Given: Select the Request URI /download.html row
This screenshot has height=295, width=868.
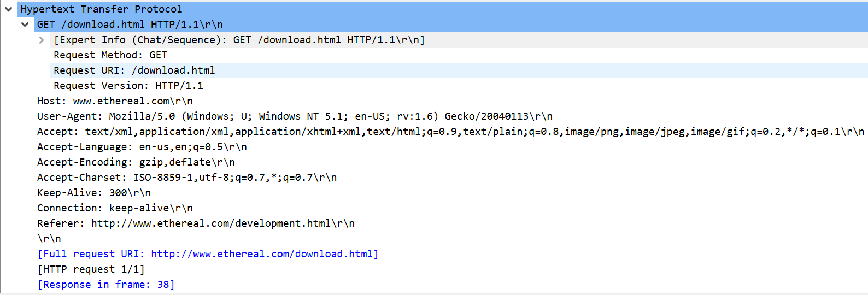Looking at the screenshot, I should (x=134, y=70).
